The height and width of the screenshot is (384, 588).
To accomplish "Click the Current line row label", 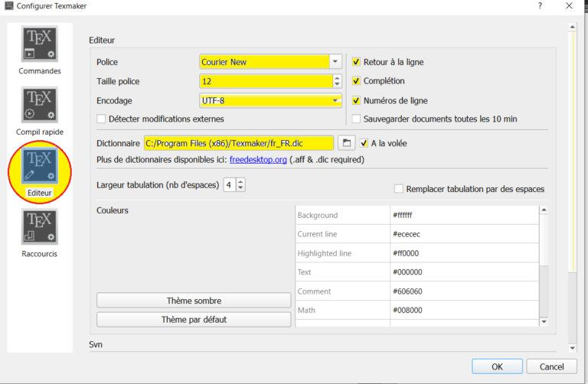I will pyautogui.click(x=317, y=234).
